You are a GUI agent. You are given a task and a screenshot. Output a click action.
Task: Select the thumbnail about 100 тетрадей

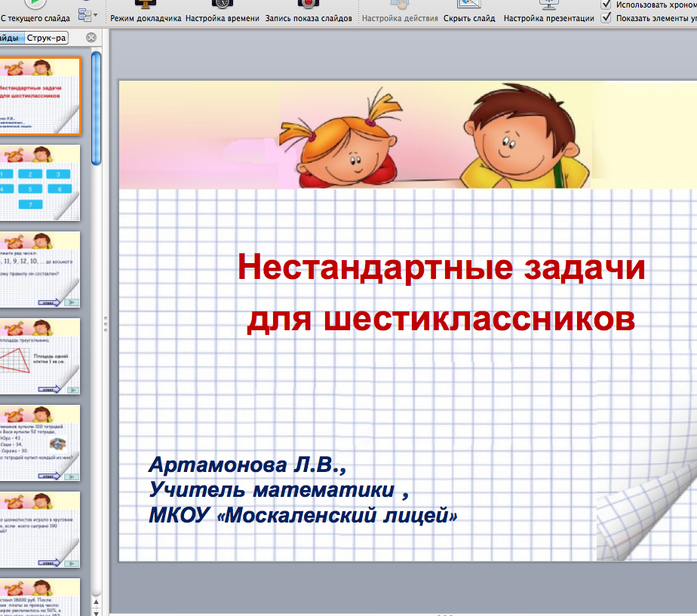click(40, 443)
